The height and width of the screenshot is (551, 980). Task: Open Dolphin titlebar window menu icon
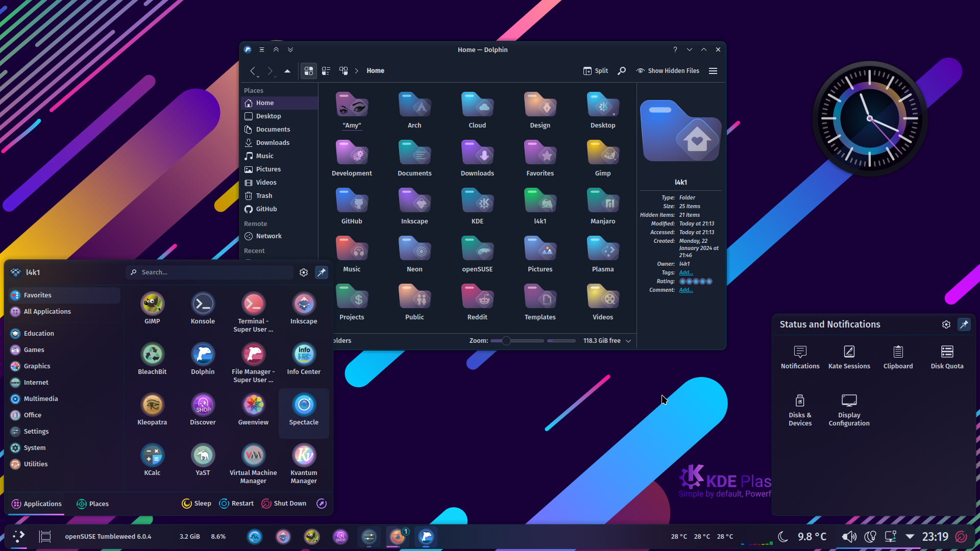click(x=248, y=49)
